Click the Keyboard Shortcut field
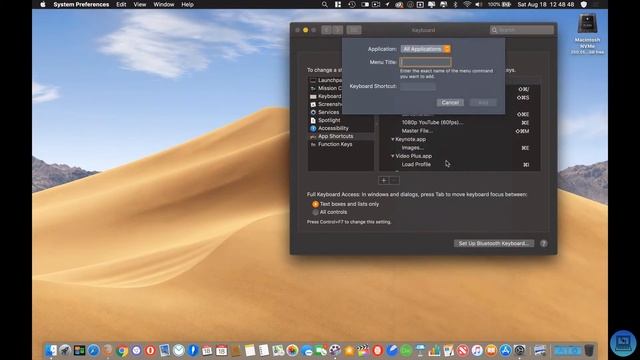 click(418, 87)
